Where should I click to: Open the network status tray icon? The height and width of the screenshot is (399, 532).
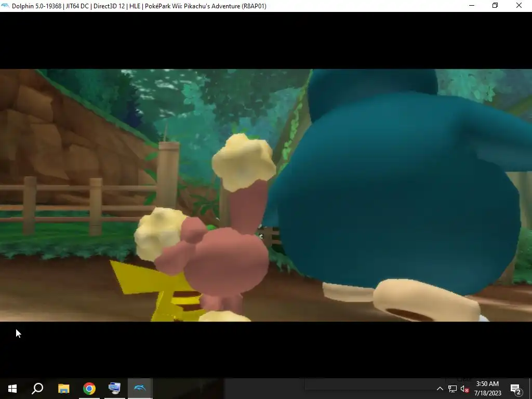click(x=453, y=389)
